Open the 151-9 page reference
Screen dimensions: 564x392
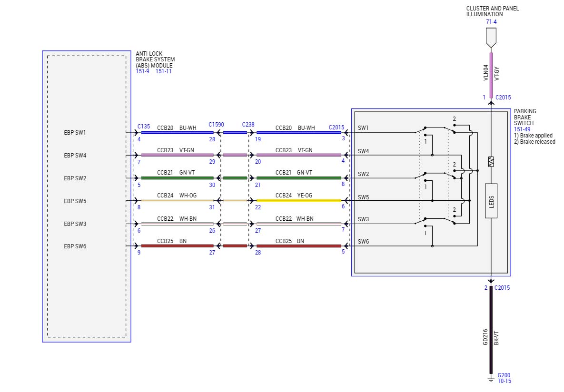(143, 71)
